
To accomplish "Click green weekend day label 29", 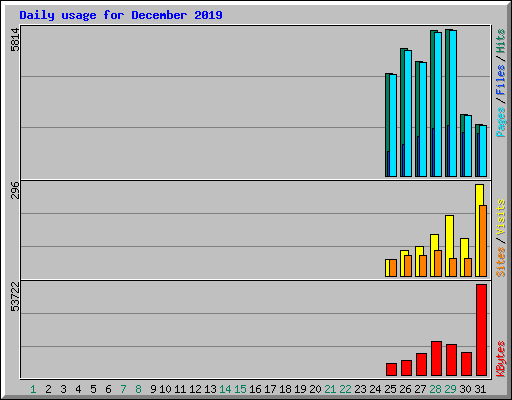I will tap(450, 389).
